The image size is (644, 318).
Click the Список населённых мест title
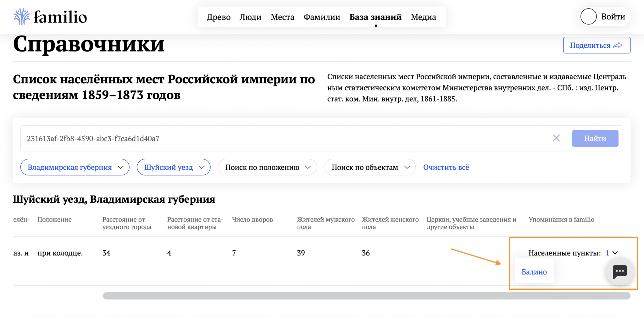pyautogui.click(x=164, y=87)
